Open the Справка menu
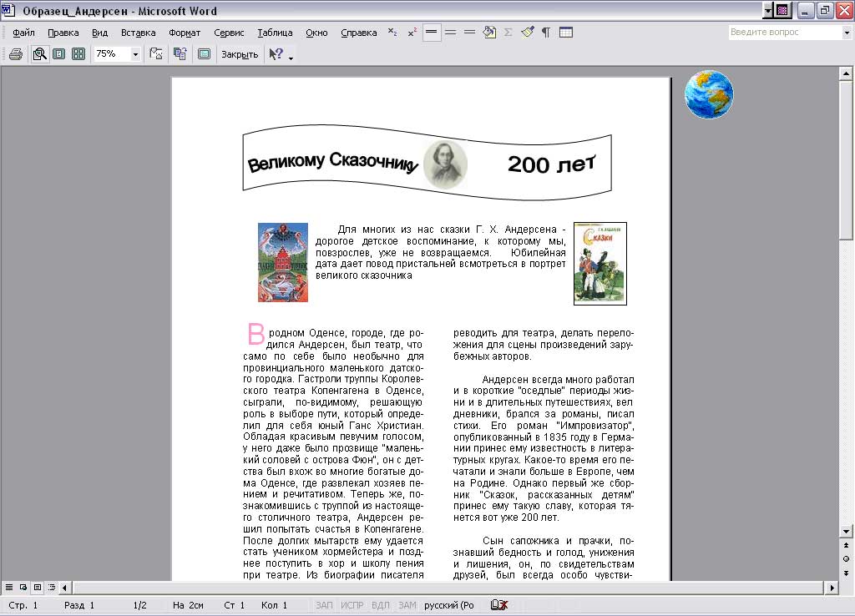The image size is (855, 616). 359,33
